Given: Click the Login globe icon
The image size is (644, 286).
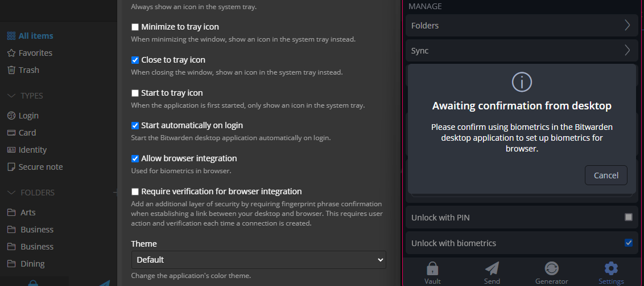Looking at the screenshot, I should pos(11,116).
